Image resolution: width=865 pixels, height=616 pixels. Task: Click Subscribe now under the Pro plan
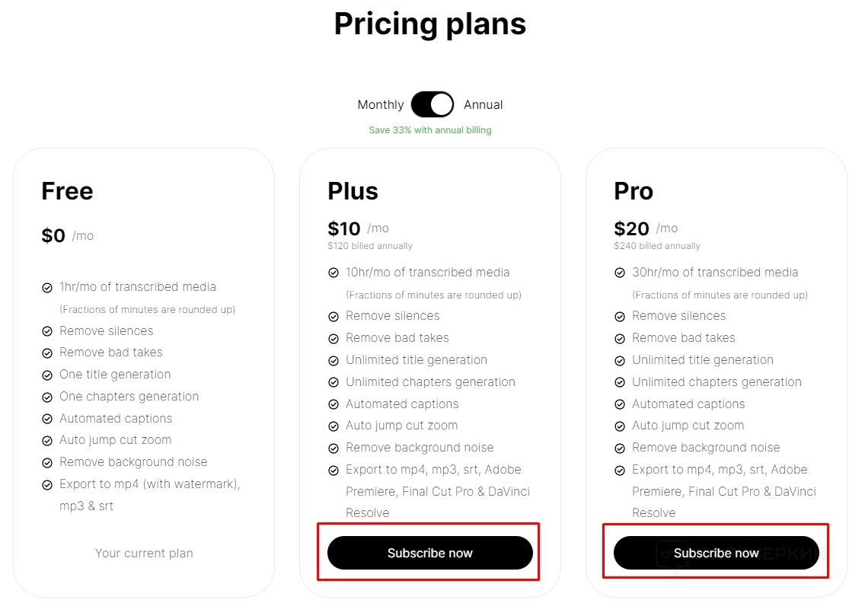pos(716,553)
